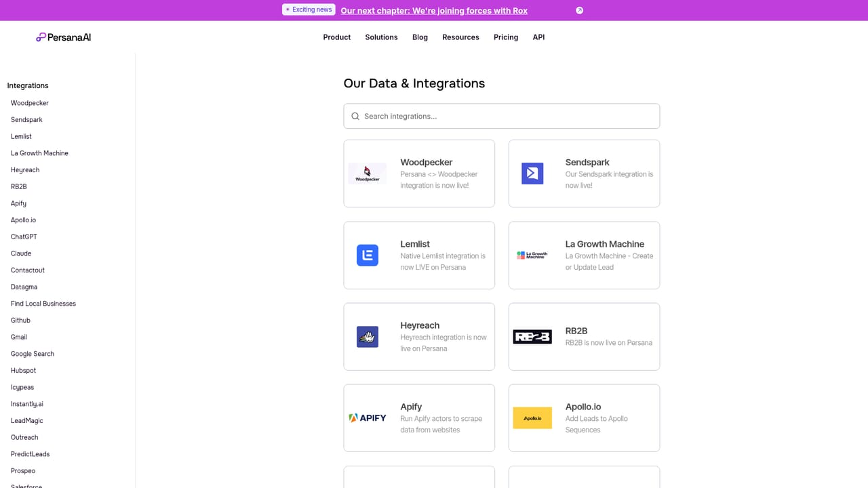Click the search magnifier icon
The height and width of the screenshot is (488, 868).
(x=355, y=116)
